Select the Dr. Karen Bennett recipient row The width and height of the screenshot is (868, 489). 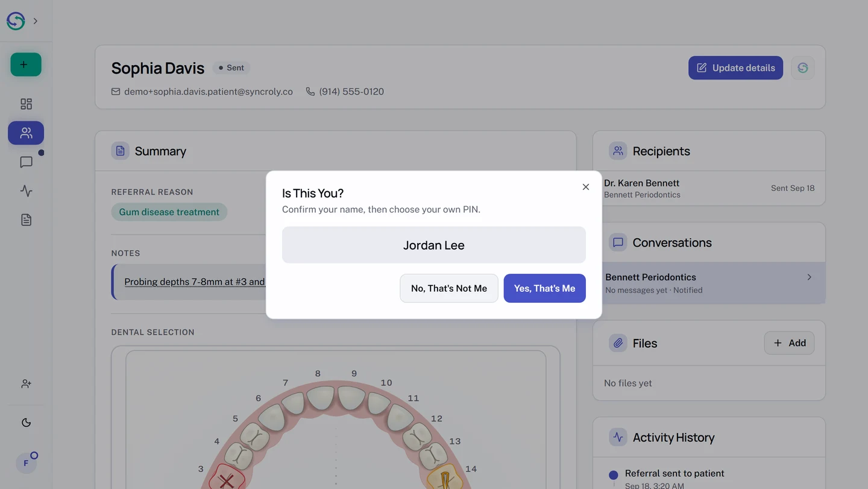point(709,188)
